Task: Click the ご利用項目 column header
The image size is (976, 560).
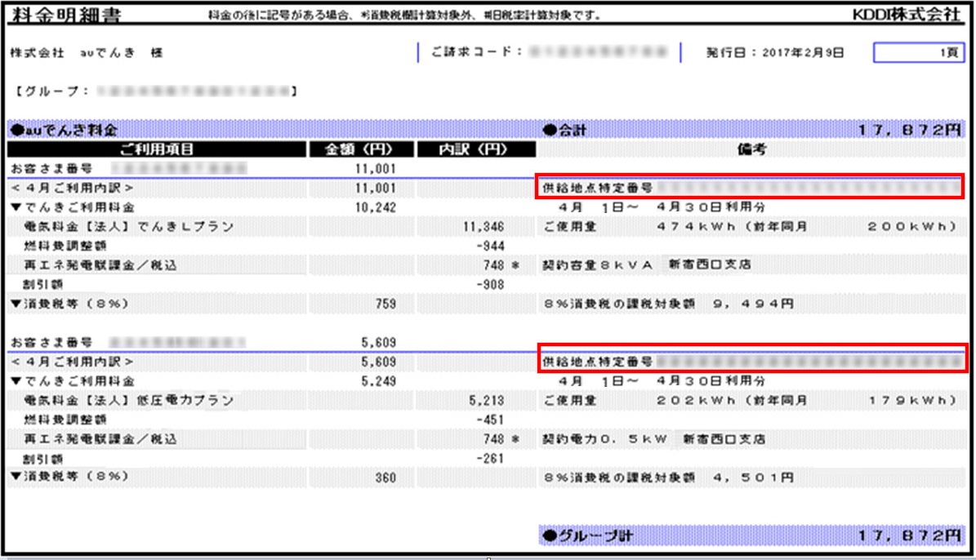Action: pos(156,149)
